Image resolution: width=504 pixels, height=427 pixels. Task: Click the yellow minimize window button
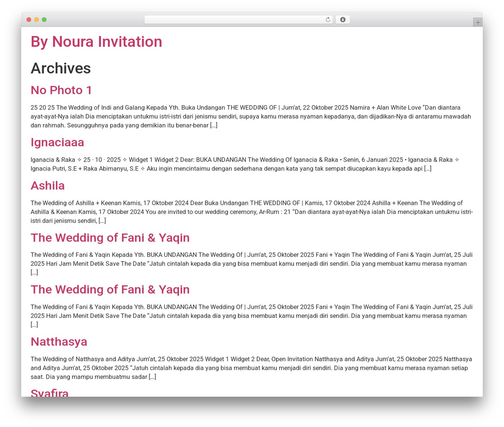pos(37,20)
